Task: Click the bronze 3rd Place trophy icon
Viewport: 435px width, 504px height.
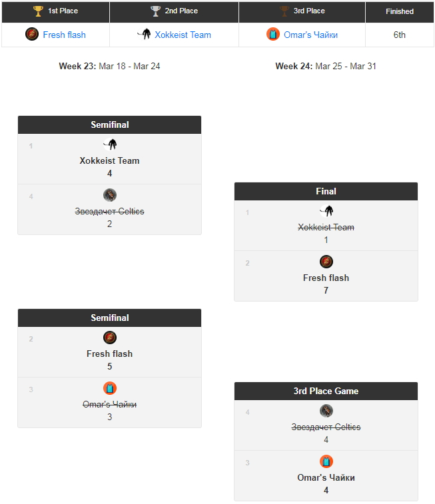Action: (x=284, y=11)
